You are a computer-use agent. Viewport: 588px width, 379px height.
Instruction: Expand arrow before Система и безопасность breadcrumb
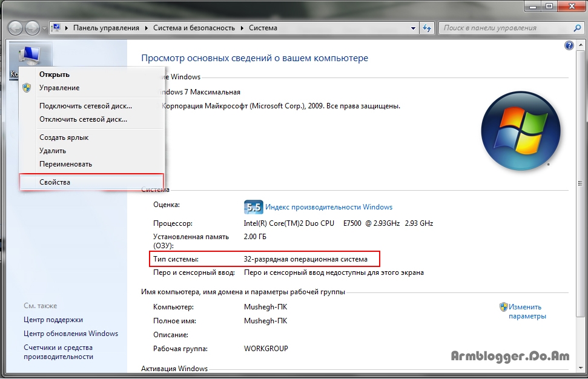click(x=147, y=28)
